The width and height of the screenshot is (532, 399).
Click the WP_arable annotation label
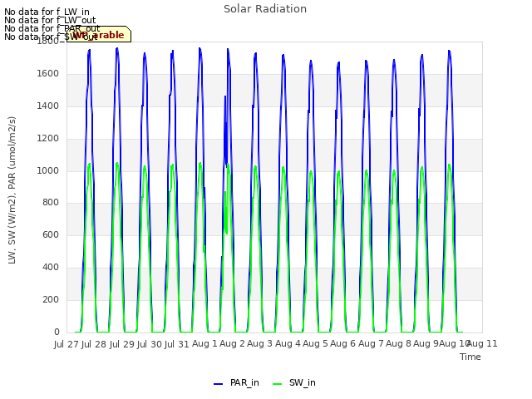(98, 35)
